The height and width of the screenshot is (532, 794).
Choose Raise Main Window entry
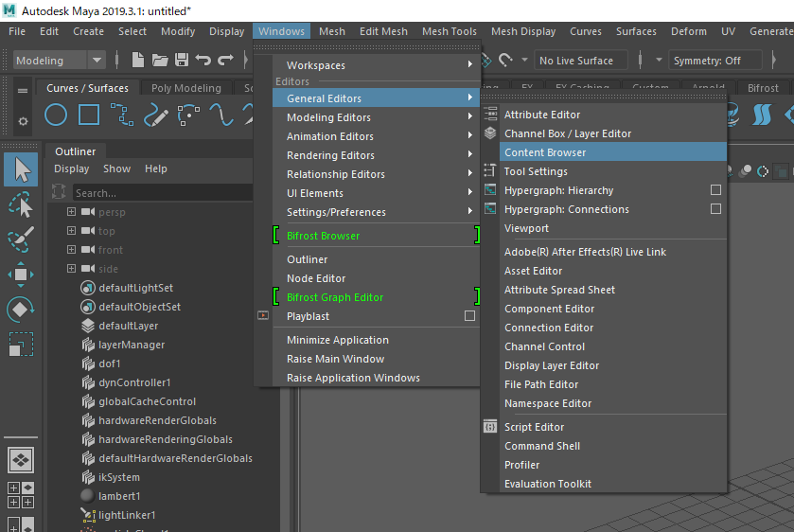tap(377, 359)
